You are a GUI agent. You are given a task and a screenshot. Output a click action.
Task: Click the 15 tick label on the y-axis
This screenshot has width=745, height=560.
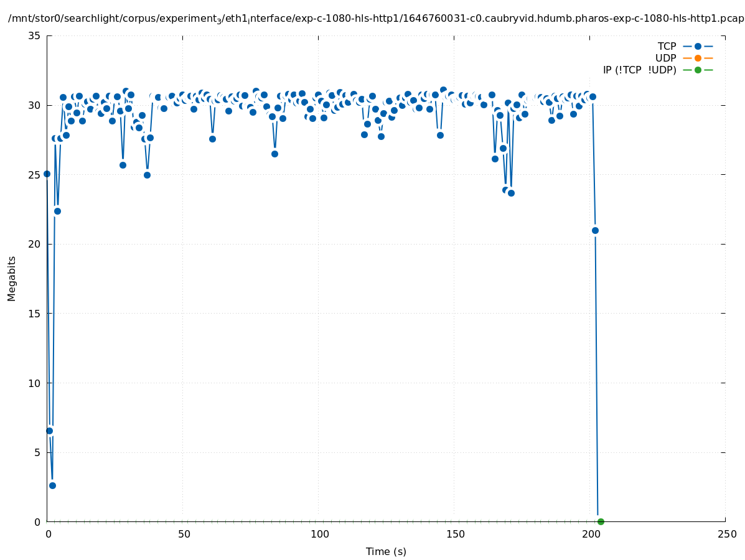point(35,314)
